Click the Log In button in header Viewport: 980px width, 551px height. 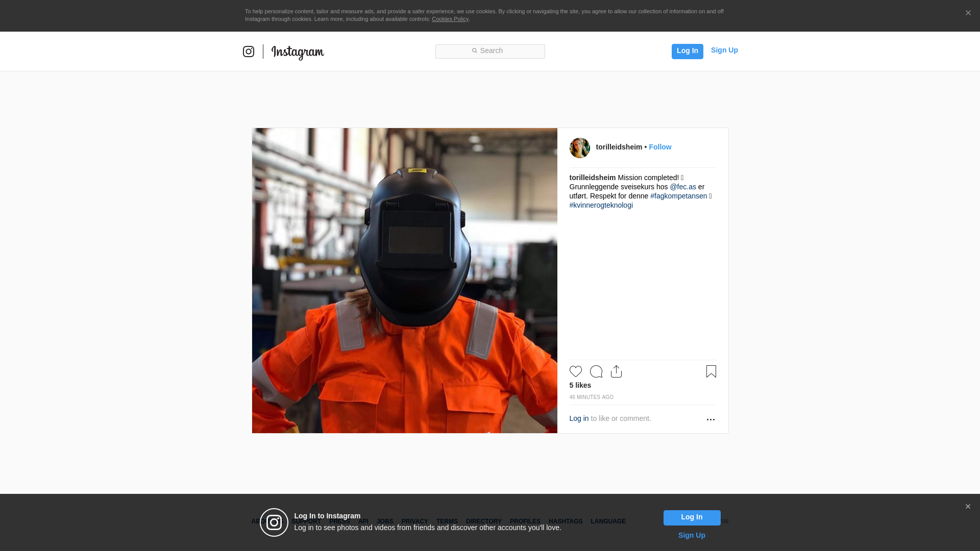(x=688, y=51)
